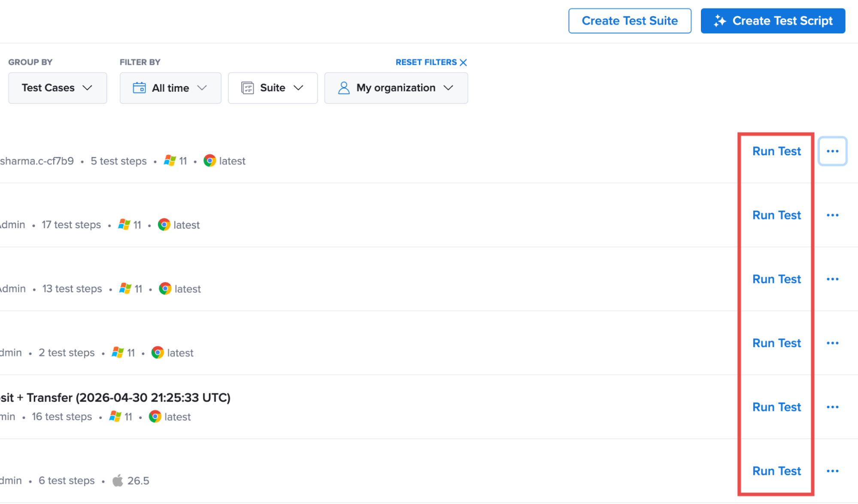Click Chrome icon in 5 test steps row
The height and width of the screenshot is (504, 858).
coord(209,161)
